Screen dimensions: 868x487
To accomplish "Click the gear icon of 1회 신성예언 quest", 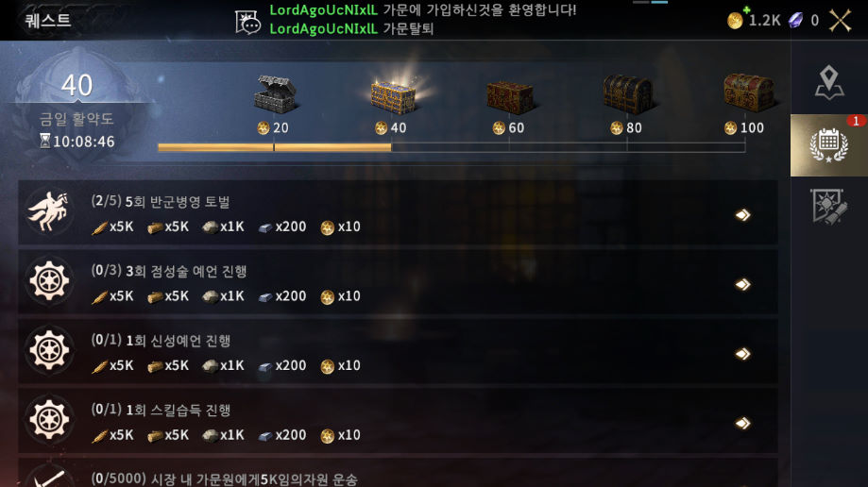I will (x=49, y=351).
